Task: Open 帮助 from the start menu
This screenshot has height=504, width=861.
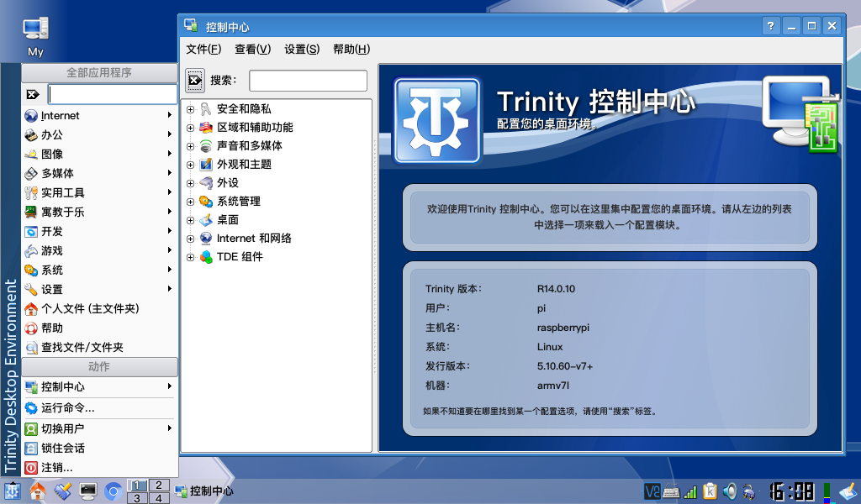Action: (x=99, y=328)
